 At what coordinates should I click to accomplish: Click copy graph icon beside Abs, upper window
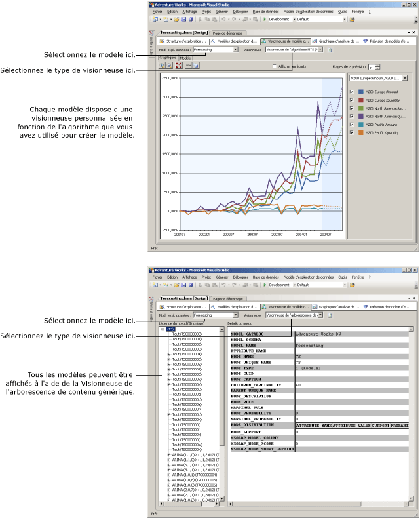[x=195, y=66]
